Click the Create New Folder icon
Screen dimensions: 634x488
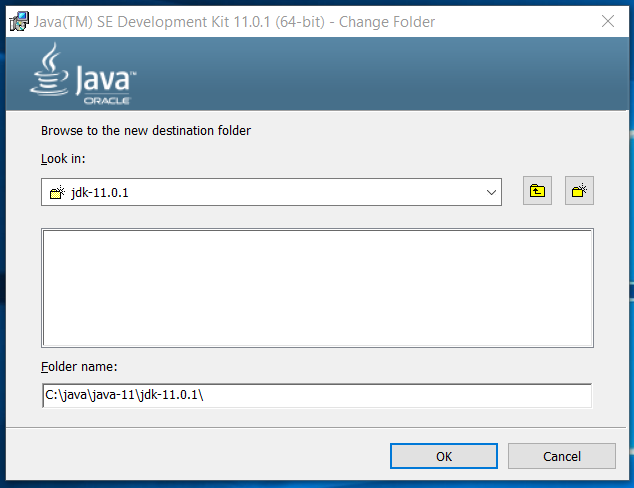point(579,190)
